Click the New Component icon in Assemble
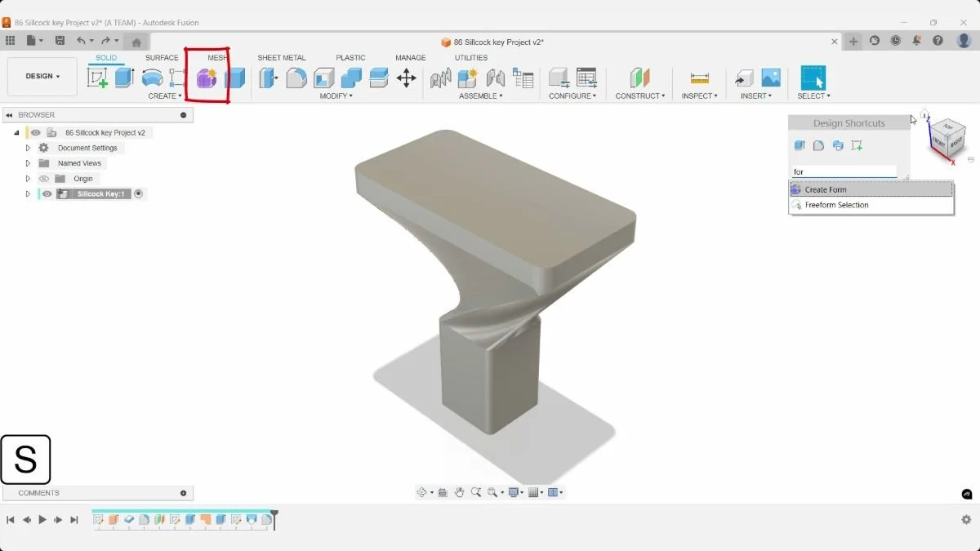 click(468, 78)
